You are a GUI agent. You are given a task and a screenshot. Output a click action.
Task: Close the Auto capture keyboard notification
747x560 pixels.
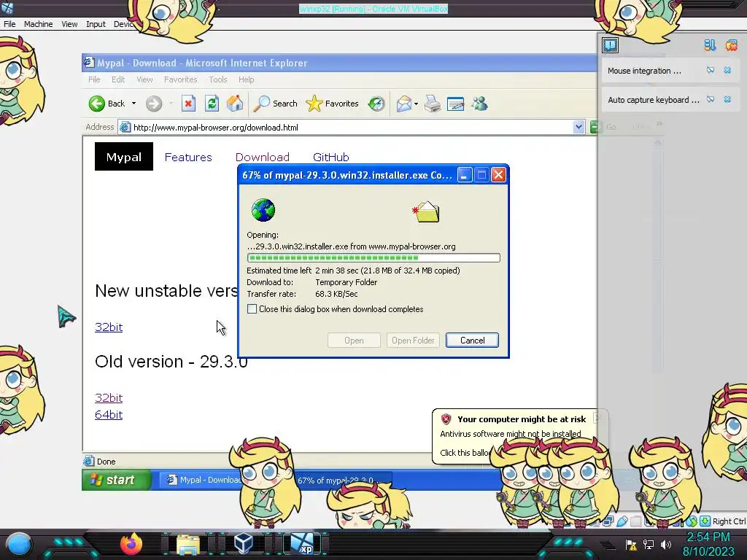click(727, 99)
